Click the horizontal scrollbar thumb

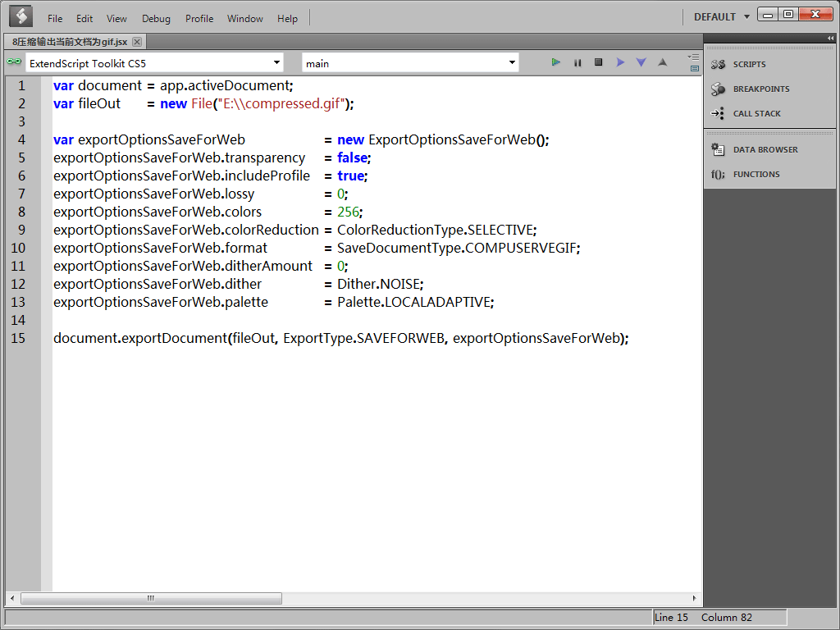pos(151,598)
